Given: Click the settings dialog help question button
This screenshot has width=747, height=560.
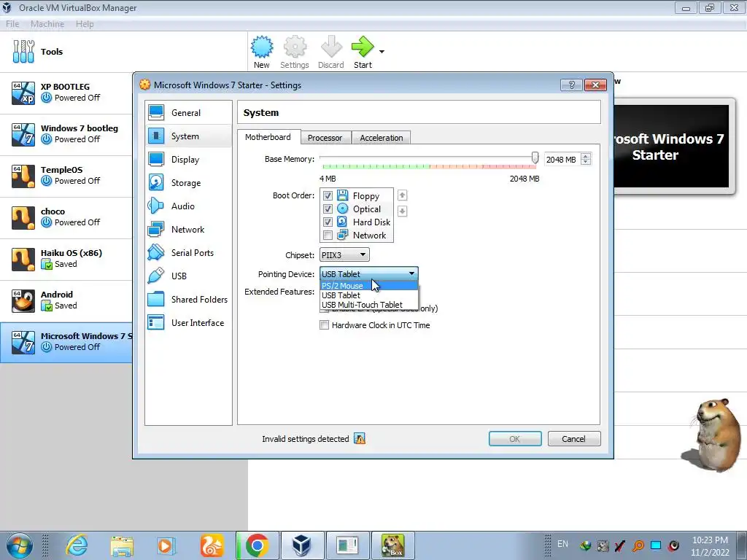Looking at the screenshot, I should pos(572,85).
